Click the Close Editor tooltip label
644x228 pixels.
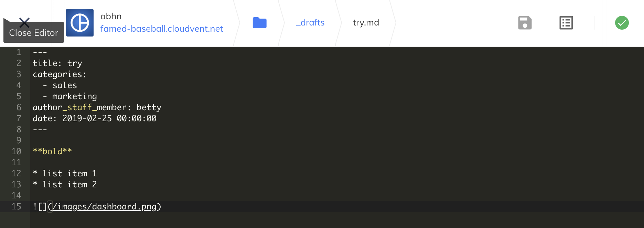point(34,33)
